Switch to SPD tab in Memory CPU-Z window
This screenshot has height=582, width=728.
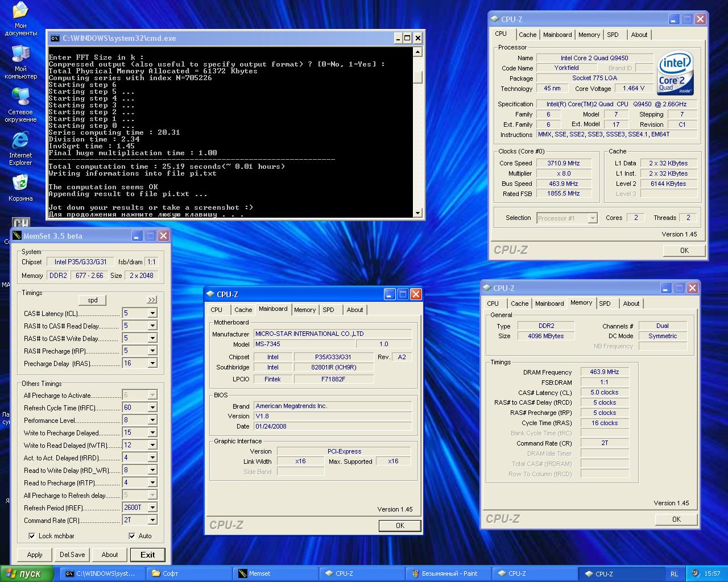[605, 304]
